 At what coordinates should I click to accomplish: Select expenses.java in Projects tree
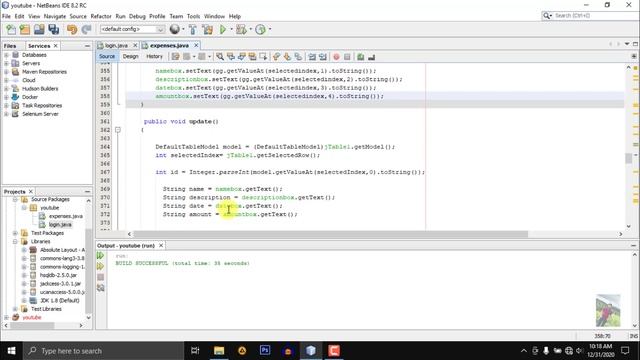coord(66,216)
